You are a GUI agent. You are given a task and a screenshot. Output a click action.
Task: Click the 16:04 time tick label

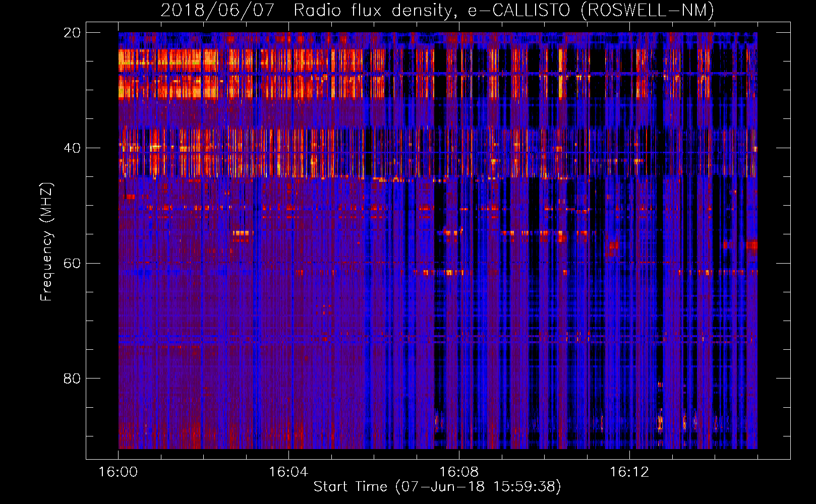[x=288, y=472]
